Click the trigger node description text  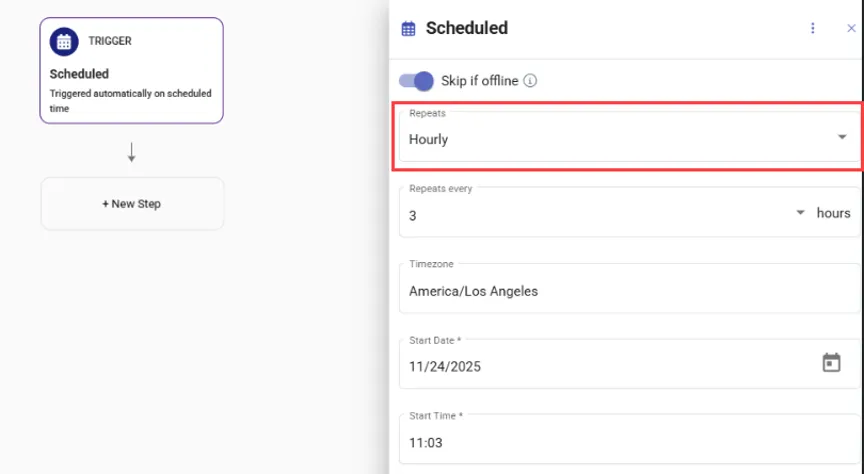coord(130,101)
